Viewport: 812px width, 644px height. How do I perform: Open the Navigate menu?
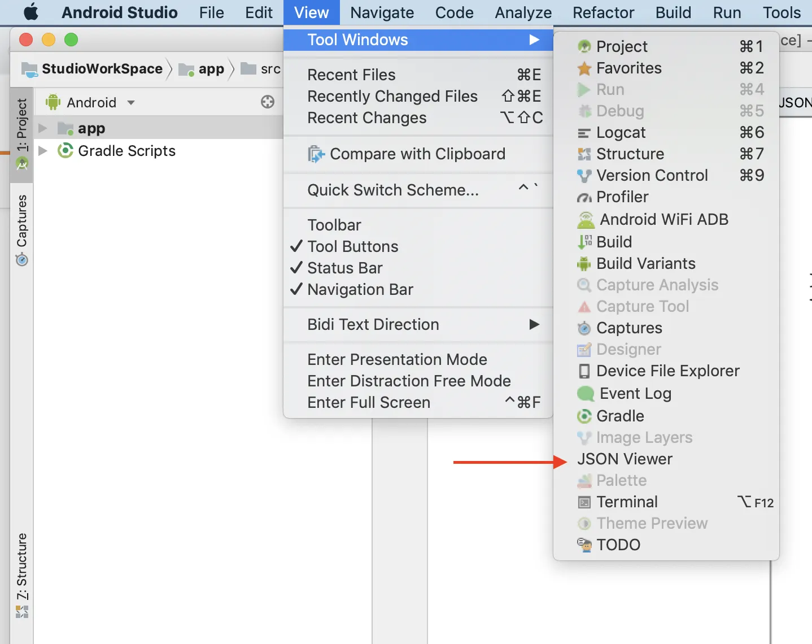(382, 12)
